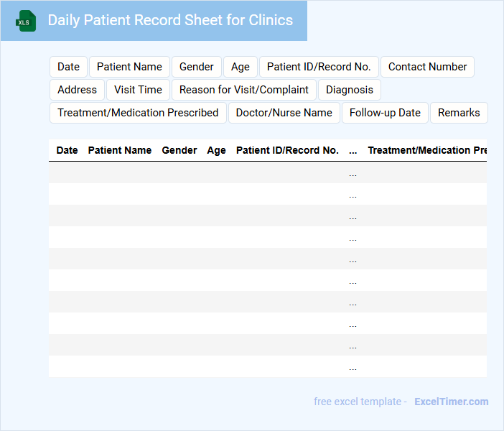Choose the Gender tag
504x431 pixels.
click(197, 67)
